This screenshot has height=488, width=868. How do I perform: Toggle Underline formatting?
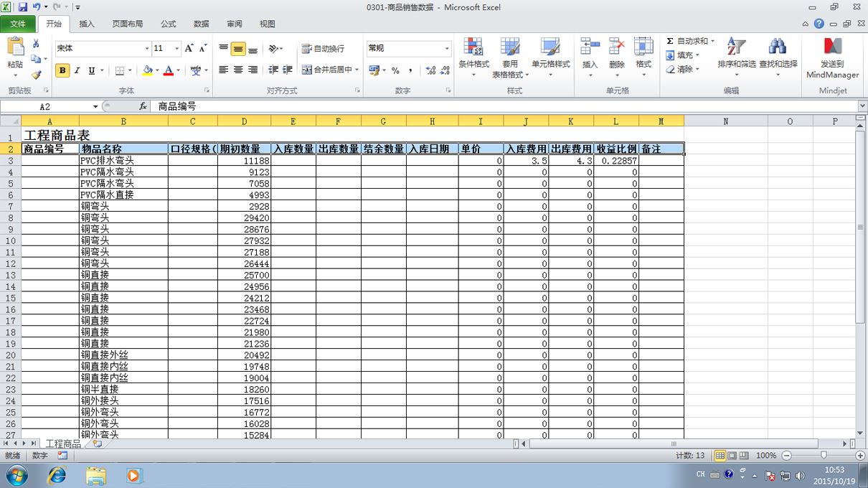(91, 70)
